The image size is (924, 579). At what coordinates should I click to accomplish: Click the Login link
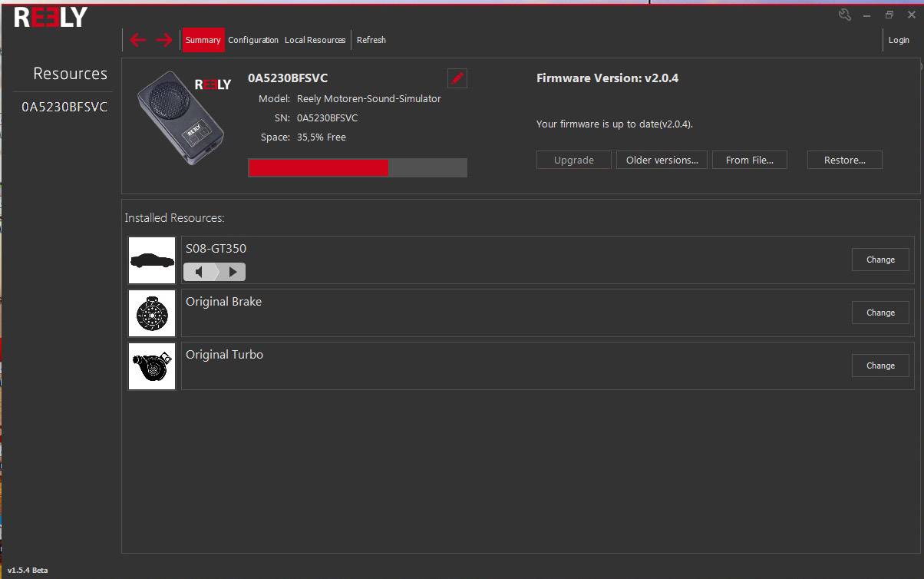point(899,39)
